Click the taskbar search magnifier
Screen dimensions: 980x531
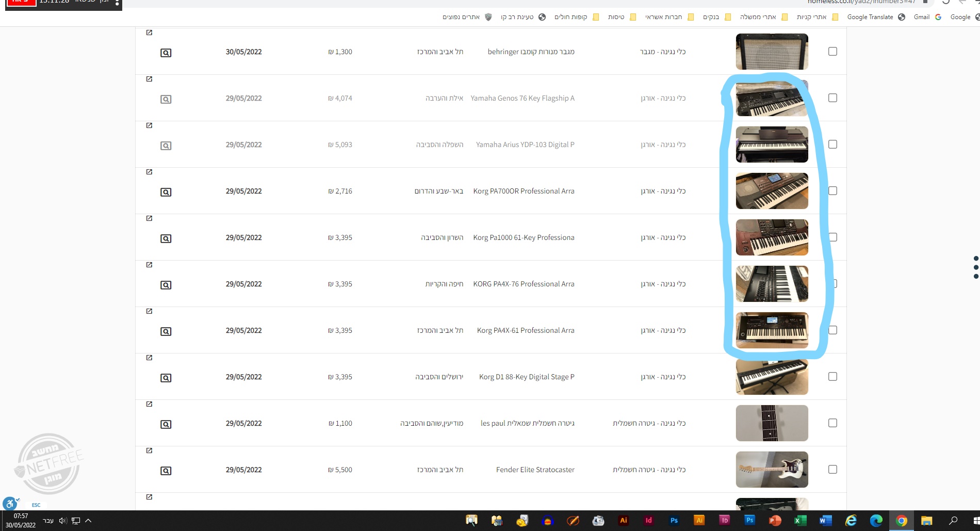(x=953, y=520)
